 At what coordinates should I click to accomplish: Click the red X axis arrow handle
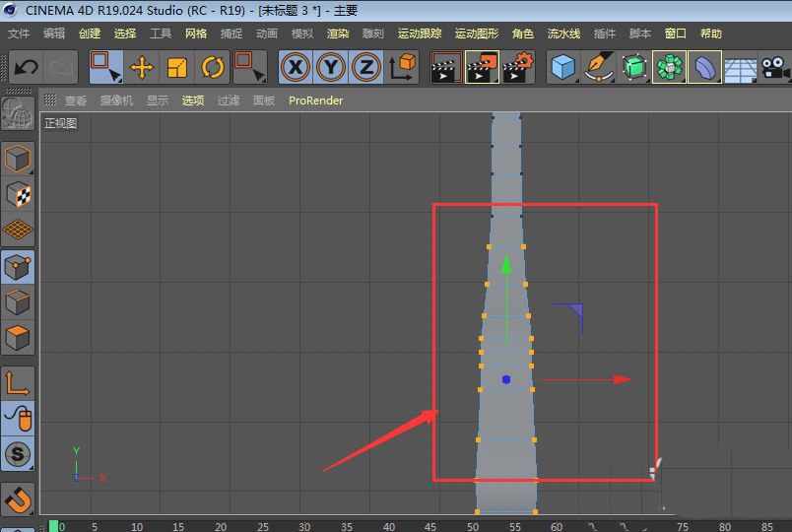pos(623,379)
